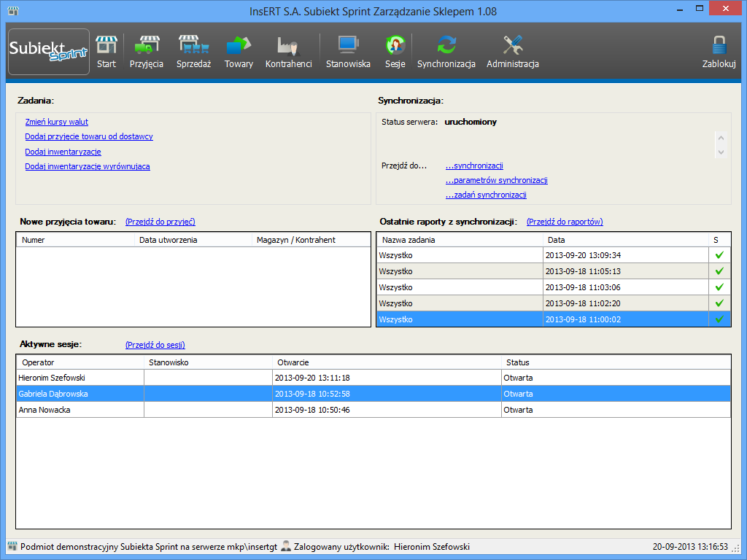Viewport: 747px width, 560px height.
Task: Open the Przyjęcia toolbar section
Action: (x=146, y=52)
